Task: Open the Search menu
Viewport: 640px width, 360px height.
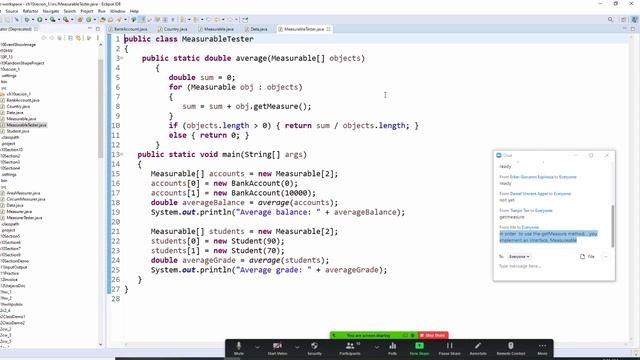Action: tap(70, 11)
